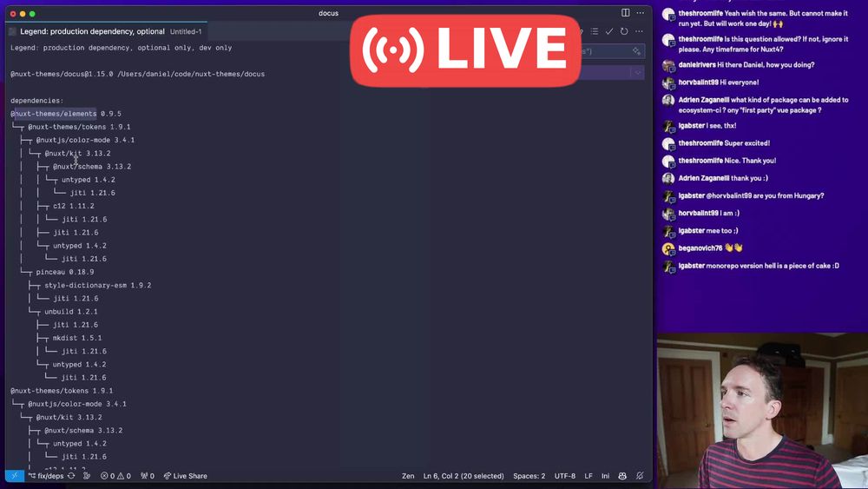Open warnings count in status bar
868x489 pixels.
(124, 476)
